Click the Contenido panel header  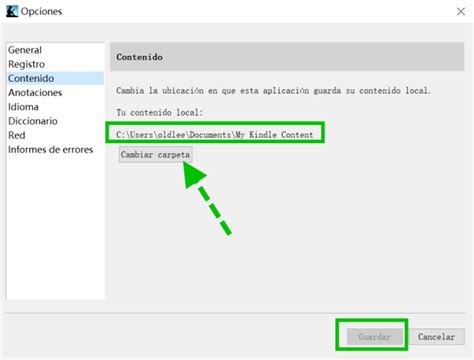[x=287, y=57]
